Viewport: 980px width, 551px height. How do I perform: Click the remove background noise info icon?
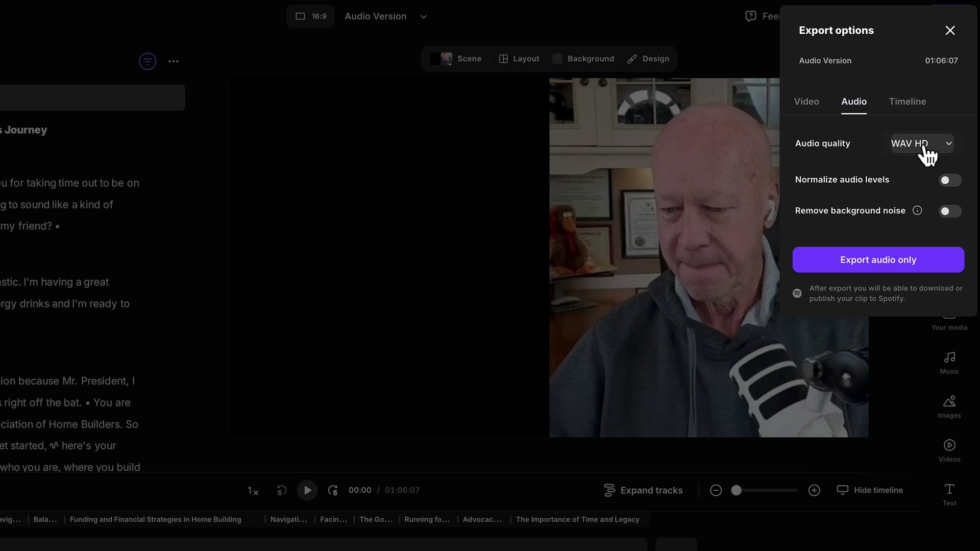click(x=917, y=211)
